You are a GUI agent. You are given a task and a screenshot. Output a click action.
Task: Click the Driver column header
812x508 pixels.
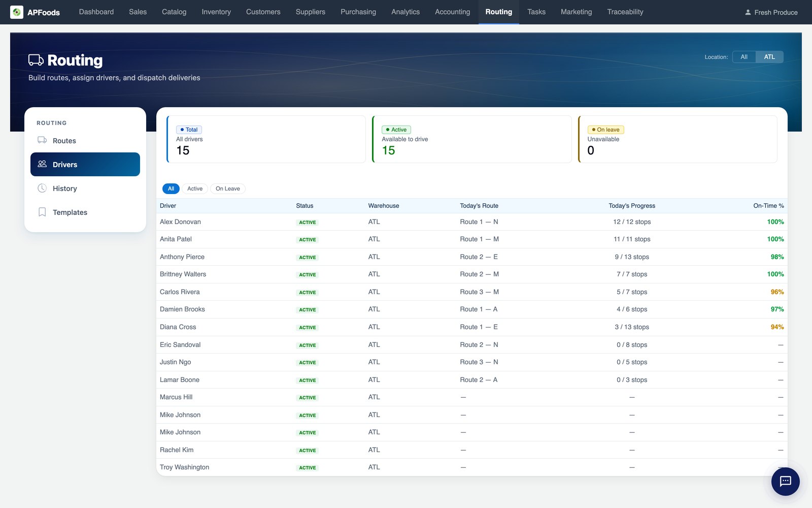[168, 206]
